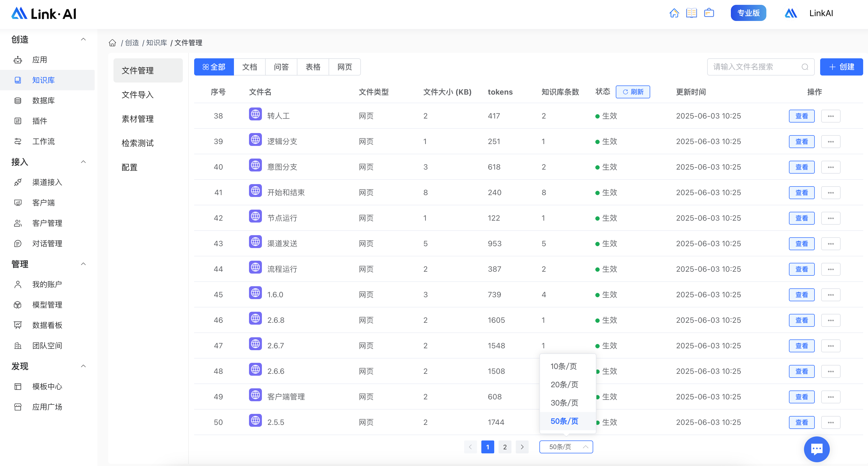Switch to the 问答 filter tab
This screenshot has width=868, height=466.
[281, 67]
